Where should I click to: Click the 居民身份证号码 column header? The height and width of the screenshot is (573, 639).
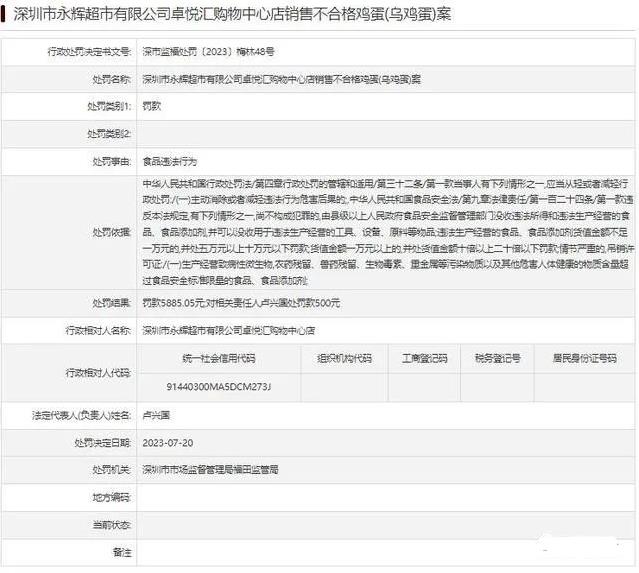tap(584, 359)
